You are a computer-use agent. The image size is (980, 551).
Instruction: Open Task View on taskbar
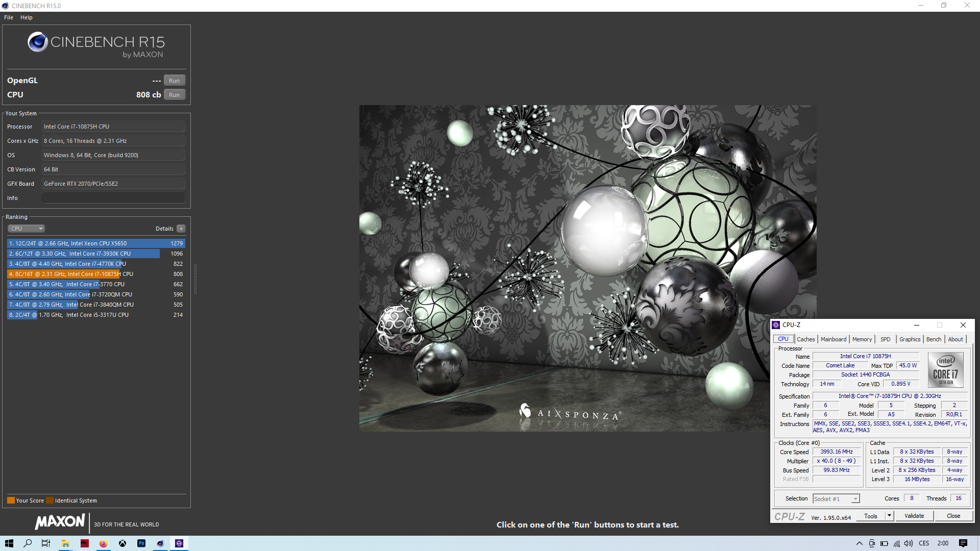click(x=46, y=543)
